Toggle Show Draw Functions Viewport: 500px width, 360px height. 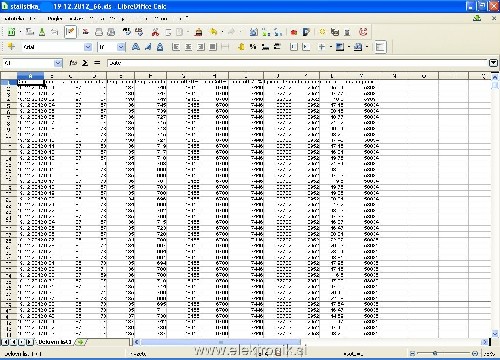306,32
